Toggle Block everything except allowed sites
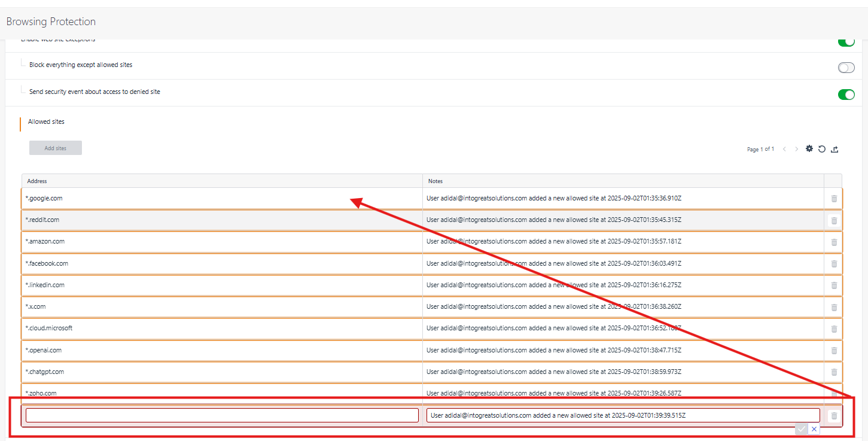868x441 pixels. pos(846,68)
